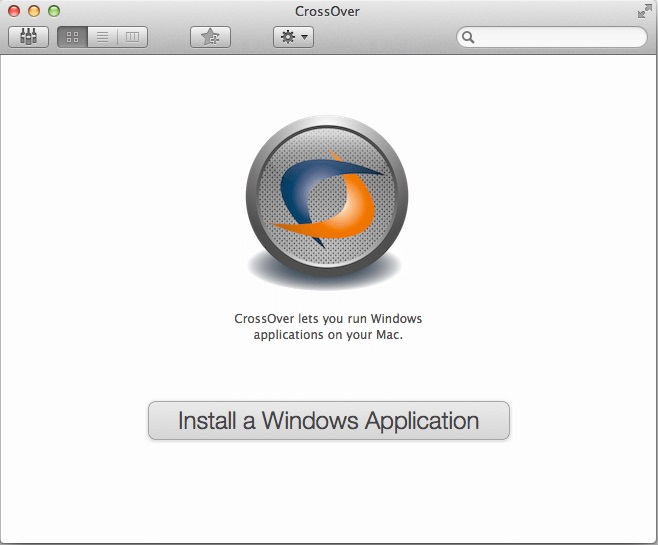Click the CrossOver logo image
Screen dimensions: 658x545
326,202
